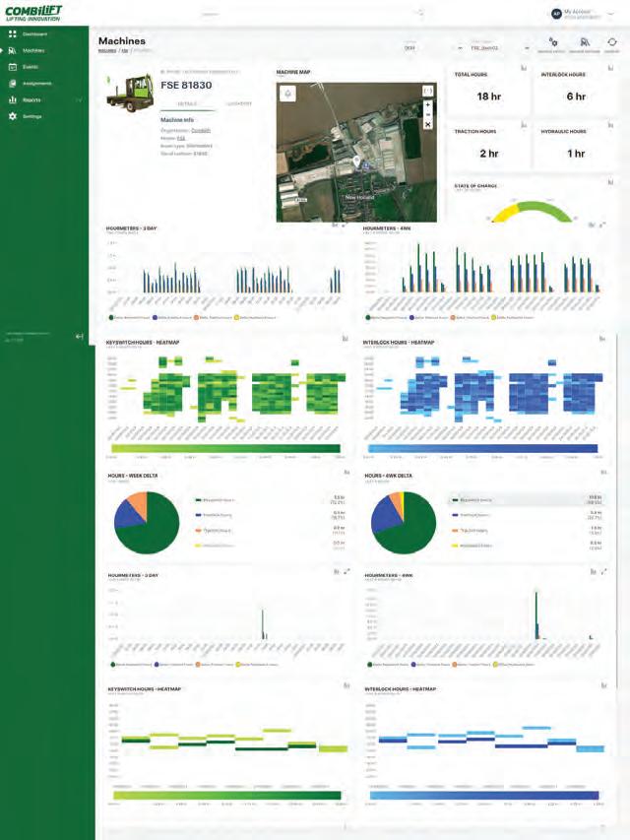Click the FSE 81830 machine thumbnail
This screenshot has height=840, width=630.
[x=130, y=94]
